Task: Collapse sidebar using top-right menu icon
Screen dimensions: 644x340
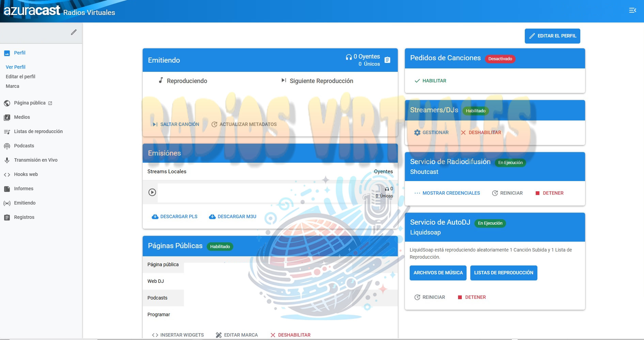Action: 632,11
